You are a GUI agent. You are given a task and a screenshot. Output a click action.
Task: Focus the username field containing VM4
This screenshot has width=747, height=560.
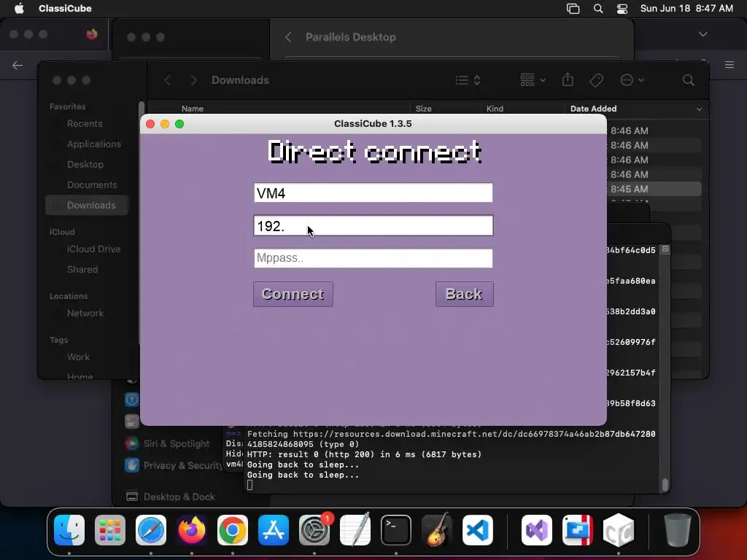click(373, 192)
